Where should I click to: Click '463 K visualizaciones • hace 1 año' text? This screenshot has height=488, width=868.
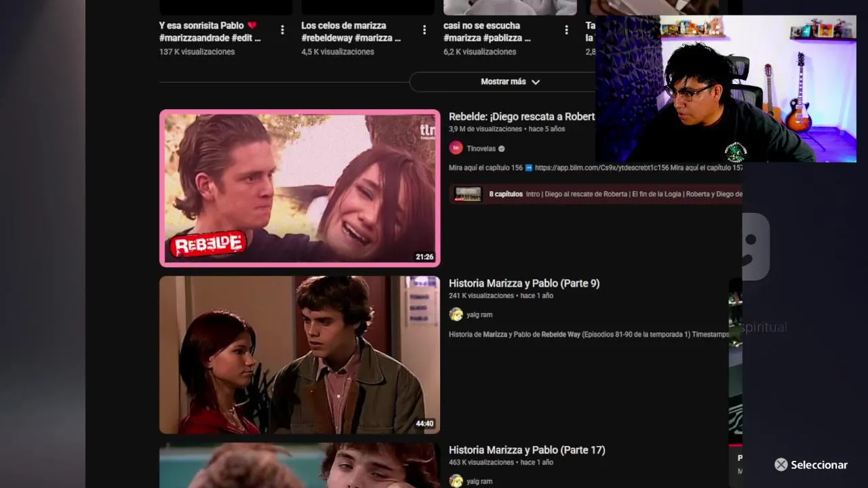(501, 462)
